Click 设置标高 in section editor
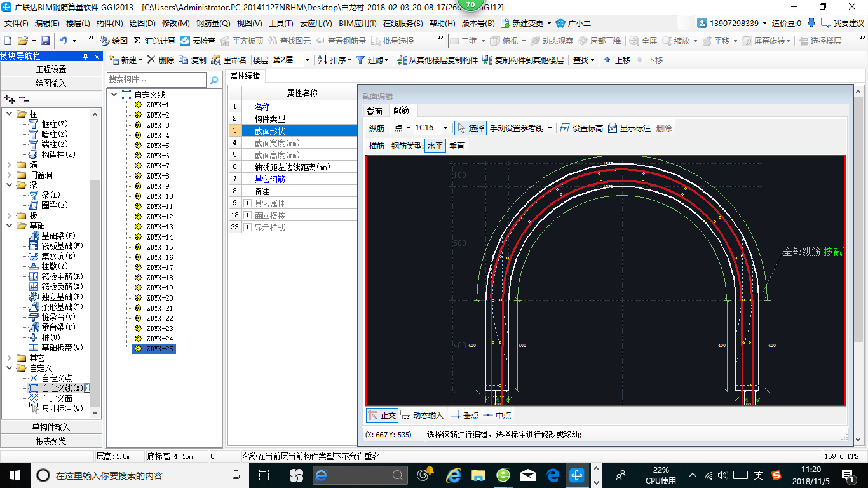Viewport: 868px width, 488px height. 581,128
